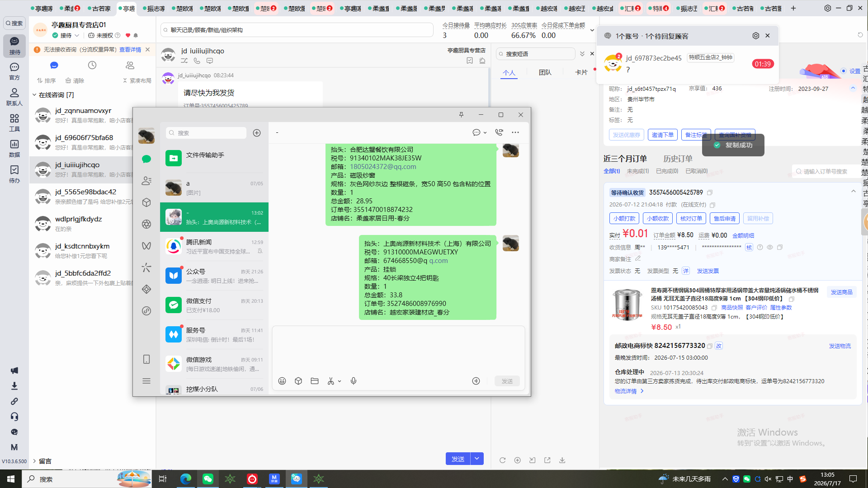This screenshot has height=488, width=868.
Task: Toggle the muted speaker icon in system tray
Action: click(768, 479)
